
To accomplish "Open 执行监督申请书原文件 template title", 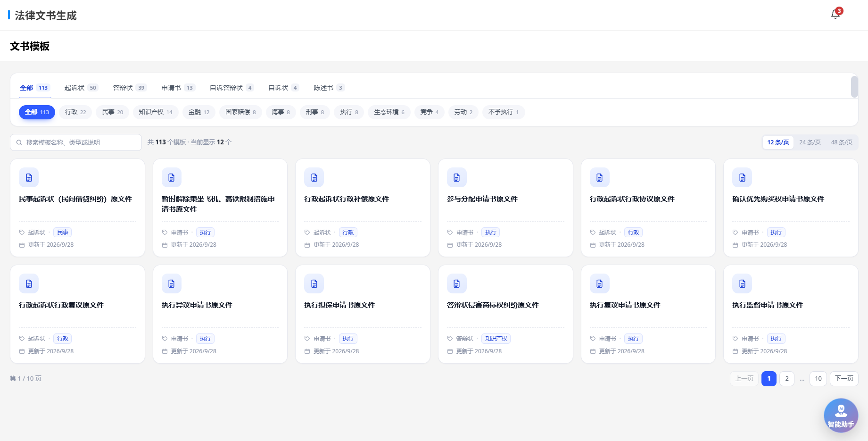I will 768,305.
